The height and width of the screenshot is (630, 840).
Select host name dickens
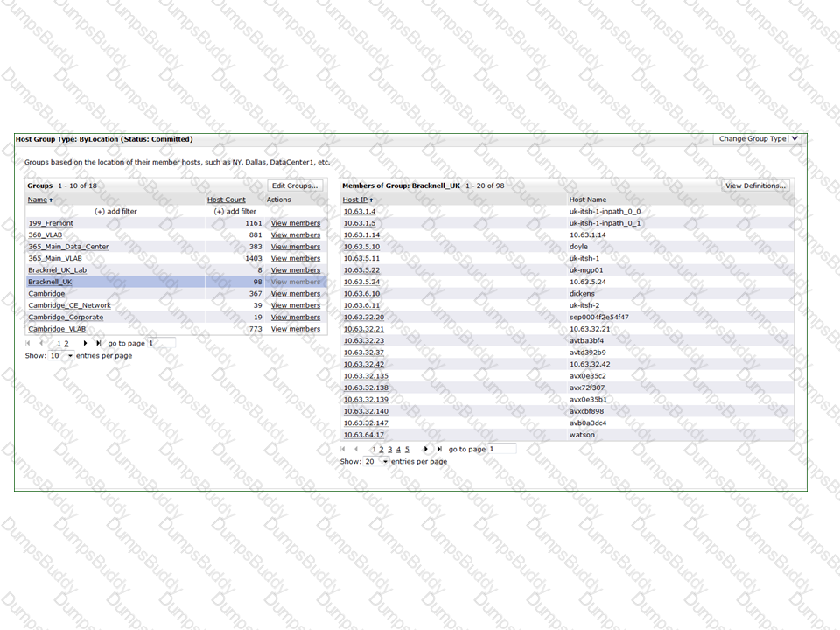[582, 294]
